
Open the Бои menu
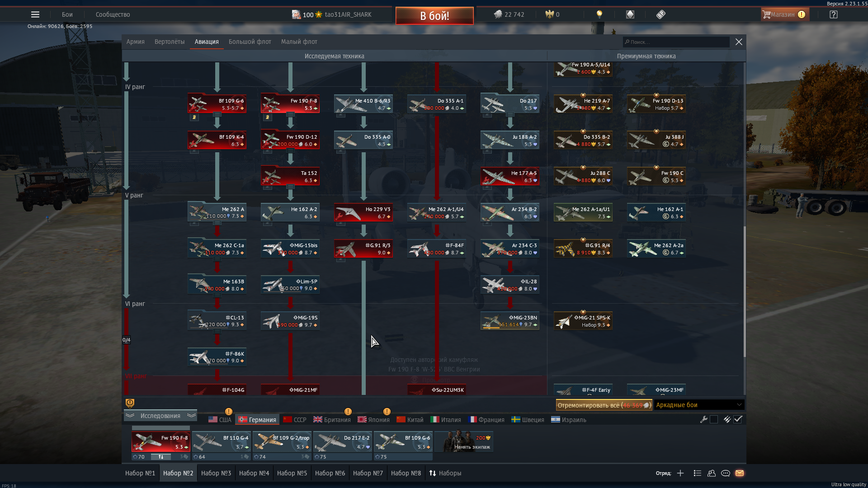point(67,14)
